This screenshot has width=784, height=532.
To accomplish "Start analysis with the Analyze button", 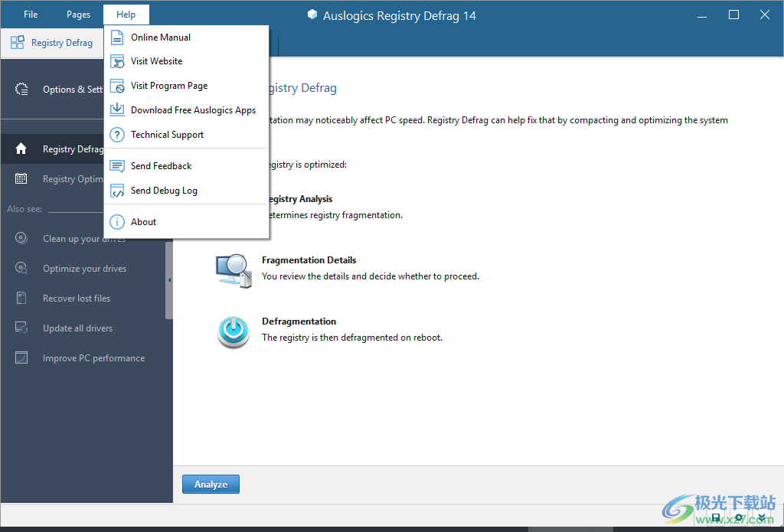I will [x=211, y=484].
